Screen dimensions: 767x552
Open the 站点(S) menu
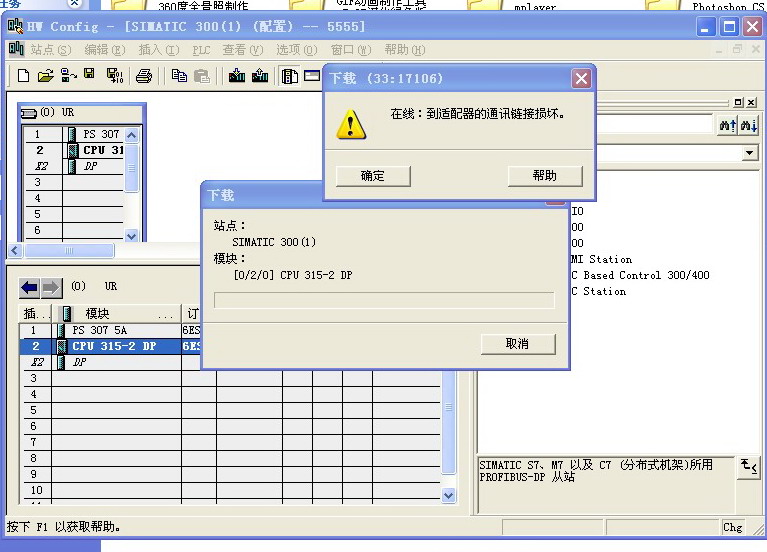[x=50, y=50]
